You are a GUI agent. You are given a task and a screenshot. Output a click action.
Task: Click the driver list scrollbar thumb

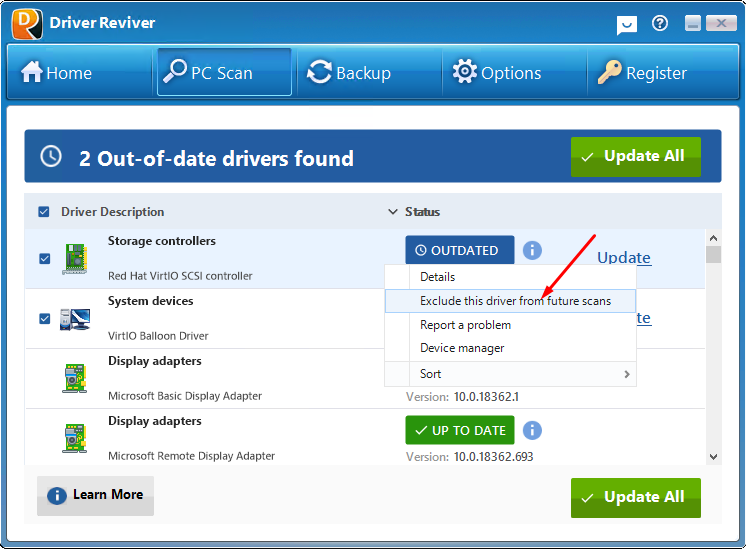point(713,255)
